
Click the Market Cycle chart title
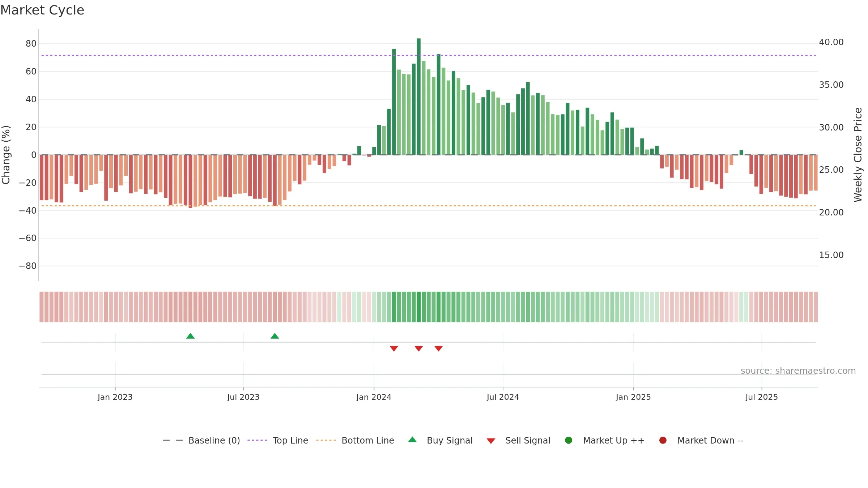(x=42, y=10)
